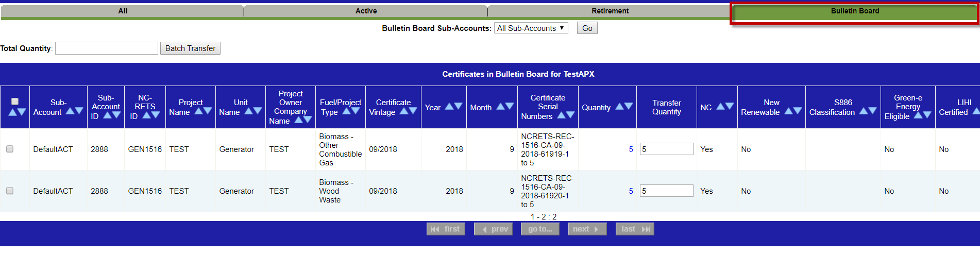Open the Bulletin Board Sub-Accounts dropdown
Image resolution: width=980 pixels, height=254 pixels.
tap(531, 28)
